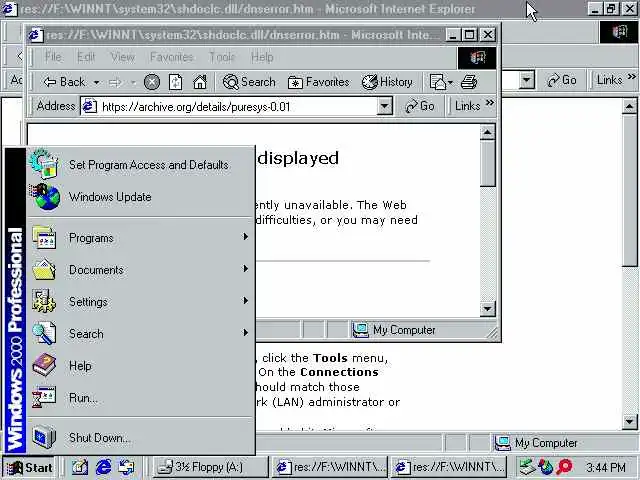
Task: Click the globe tray icon
Action: tap(545, 467)
